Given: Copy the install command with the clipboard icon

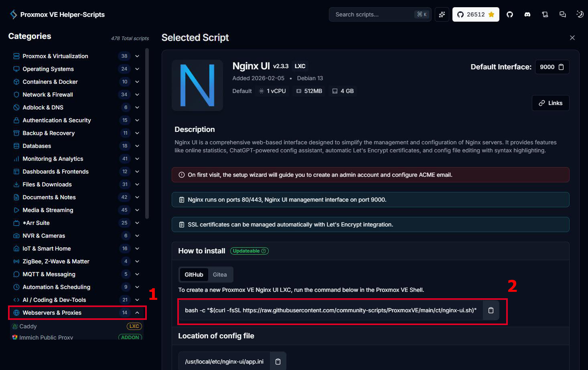Looking at the screenshot, I should (491, 310).
